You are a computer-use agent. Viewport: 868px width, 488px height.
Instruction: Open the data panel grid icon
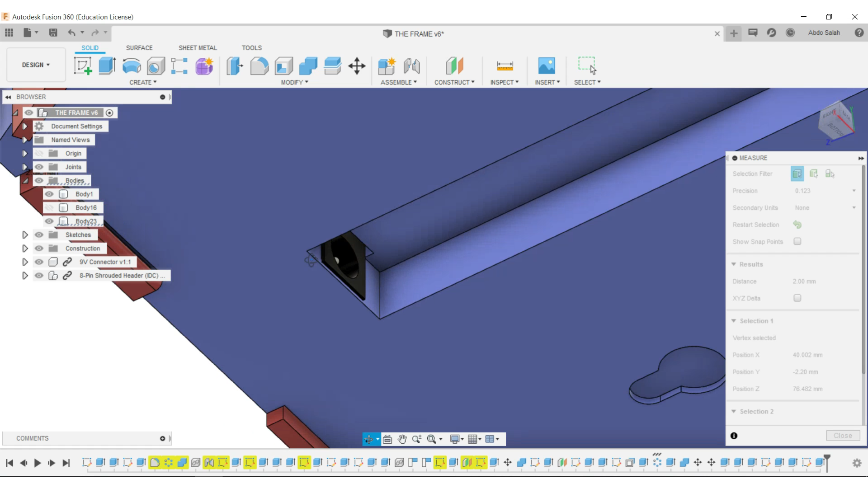pyautogui.click(x=9, y=33)
